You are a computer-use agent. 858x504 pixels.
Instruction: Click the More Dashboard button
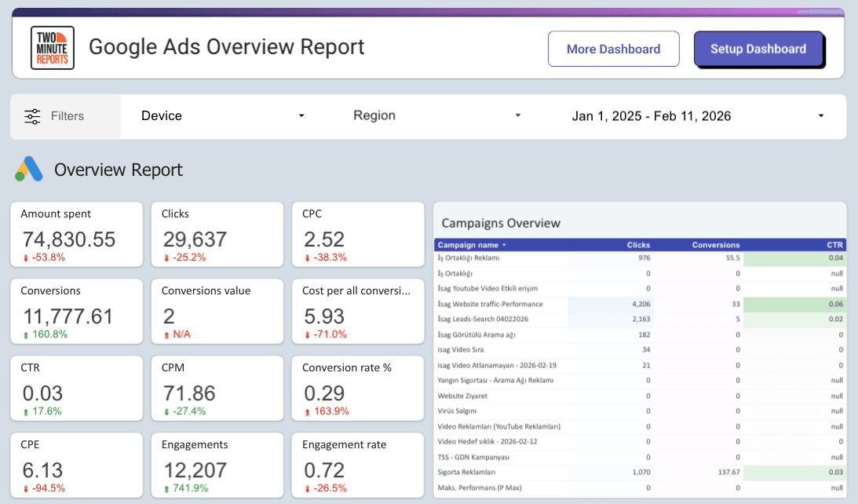[613, 49]
